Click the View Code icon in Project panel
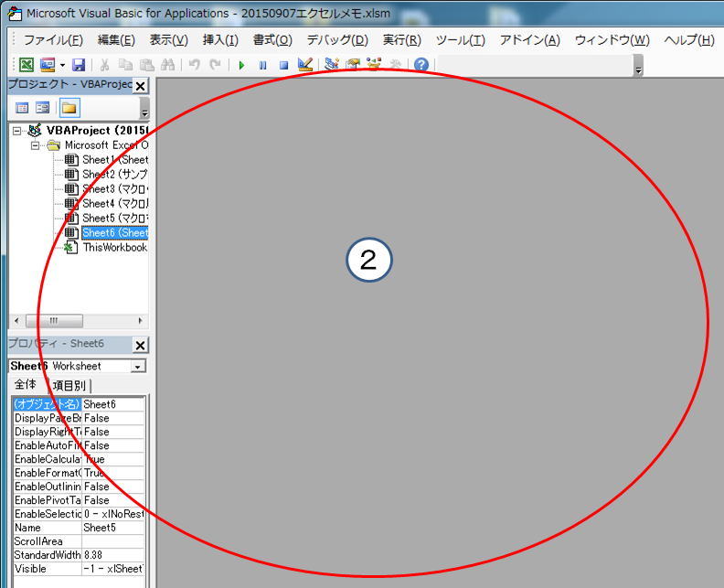Image resolution: width=724 pixels, height=588 pixels. click(22, 108)
